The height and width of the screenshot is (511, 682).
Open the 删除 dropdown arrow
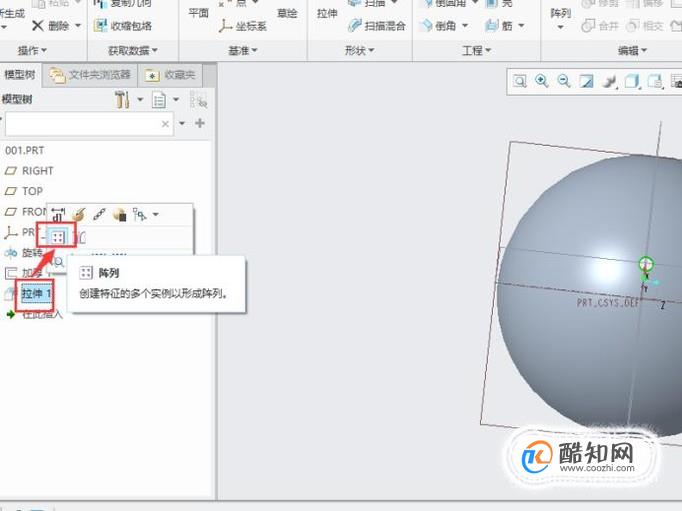click(78, 26)
